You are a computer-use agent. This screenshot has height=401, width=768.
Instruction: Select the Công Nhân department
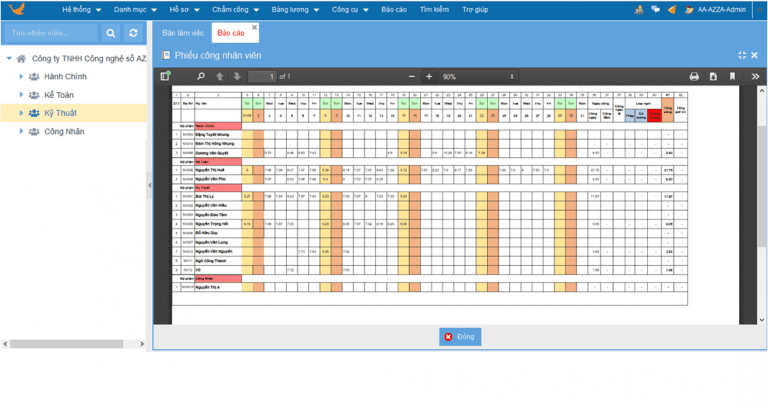tap(62, 131)
